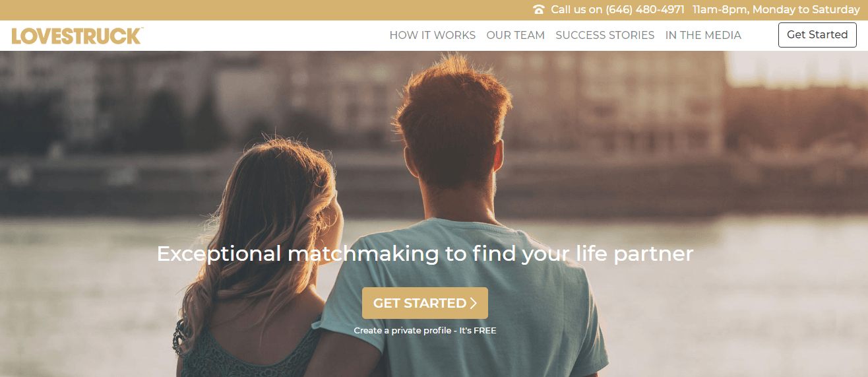Go to OUR TEAM section
The width and height of the screenshot is (868, 377).
pyautogui.click(x=515, y=35)
